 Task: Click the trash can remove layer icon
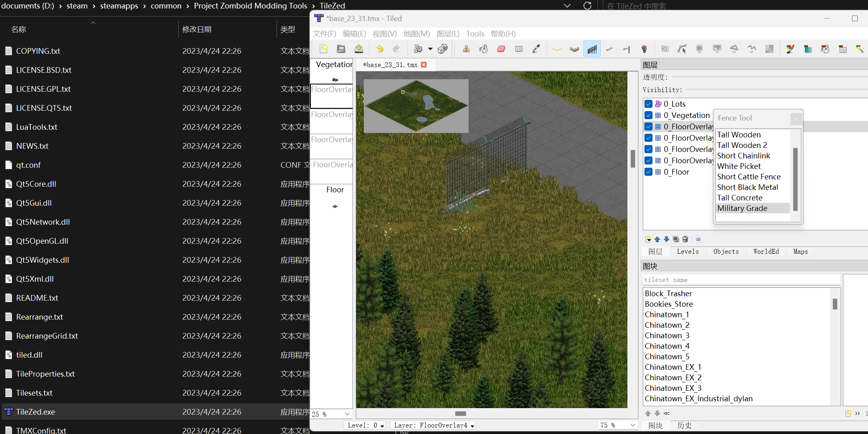pyautogui.click(x=685, y=239)
